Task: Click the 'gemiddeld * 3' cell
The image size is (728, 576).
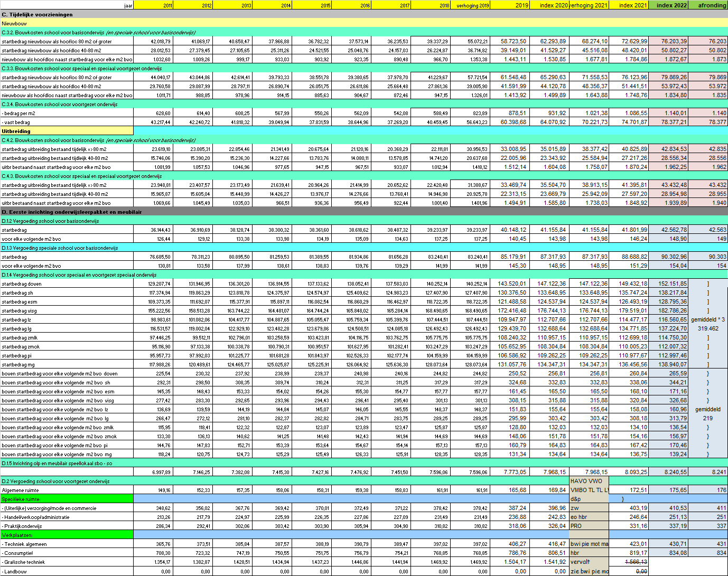Action: coord(708,319)
